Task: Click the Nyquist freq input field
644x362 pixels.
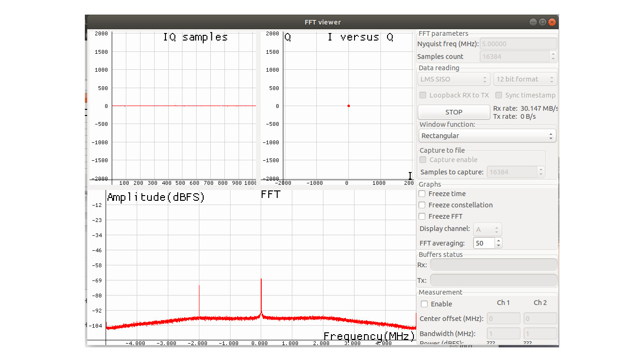Action: [x=519, y=44]
